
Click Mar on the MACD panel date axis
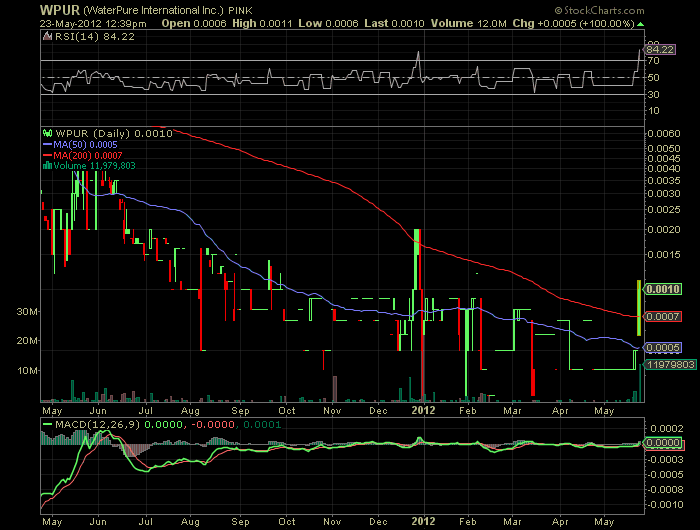pos(512,522)
